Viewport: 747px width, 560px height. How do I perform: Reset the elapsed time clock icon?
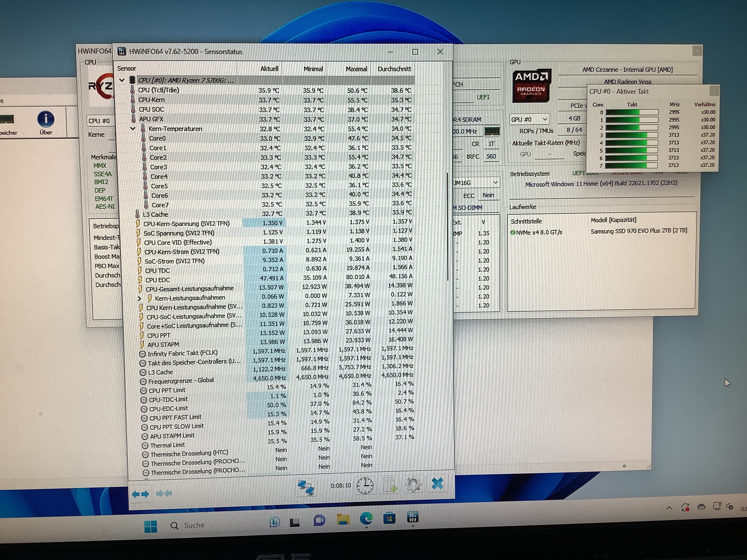365,486
